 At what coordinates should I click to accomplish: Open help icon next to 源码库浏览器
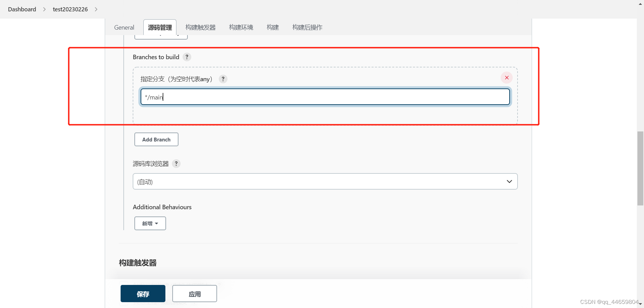[x=176, y=164]
